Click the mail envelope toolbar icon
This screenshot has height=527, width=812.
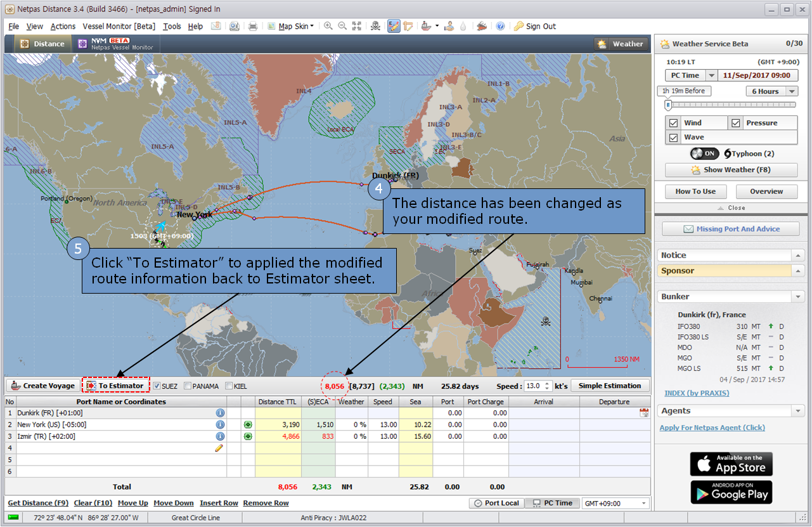(x=216, y=26)
